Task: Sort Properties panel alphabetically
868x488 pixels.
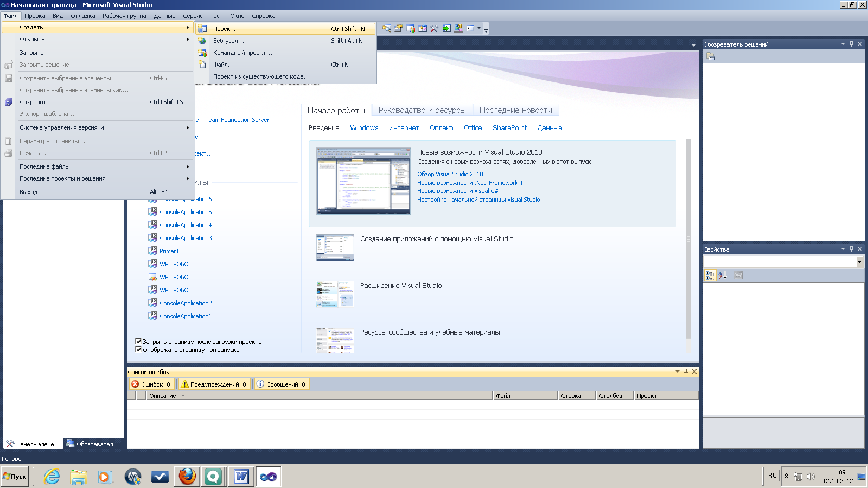Action: click(x=723, y=275)
